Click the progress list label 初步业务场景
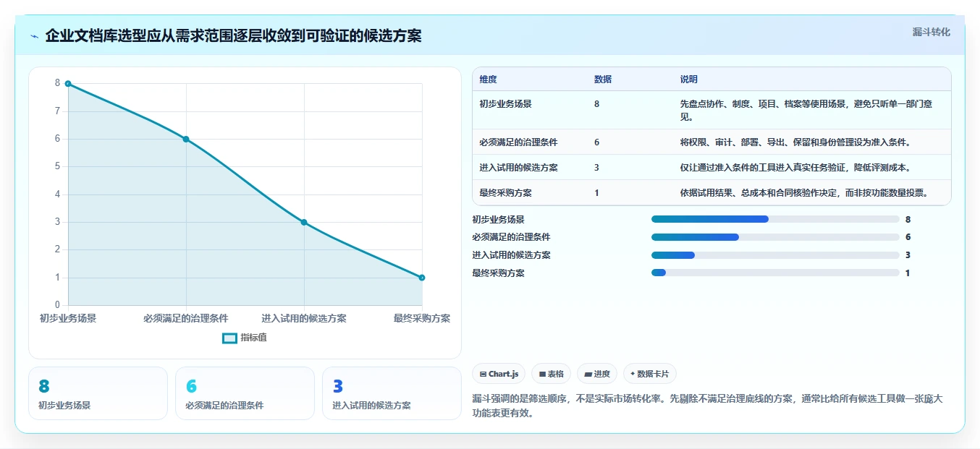 coord(498,219)
